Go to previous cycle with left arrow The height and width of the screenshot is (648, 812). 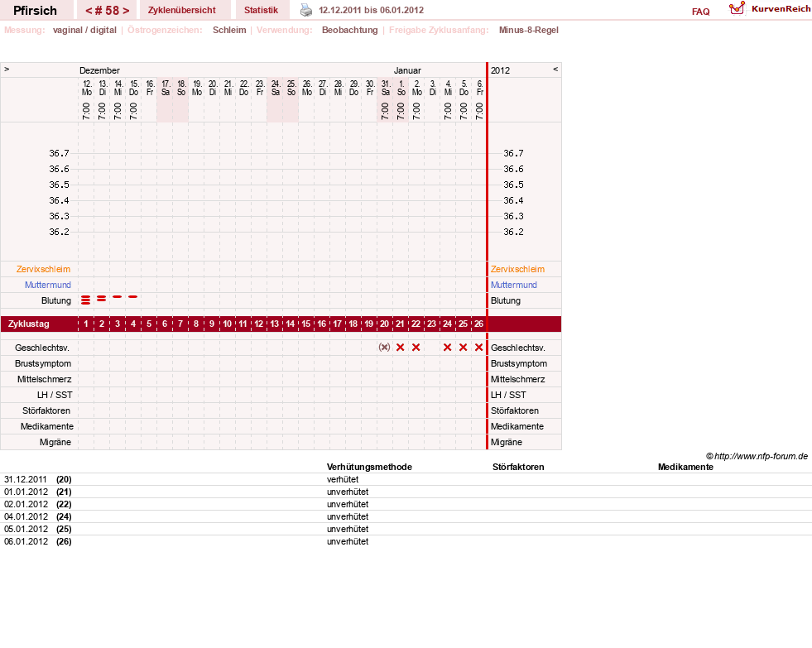pos(89,11)
